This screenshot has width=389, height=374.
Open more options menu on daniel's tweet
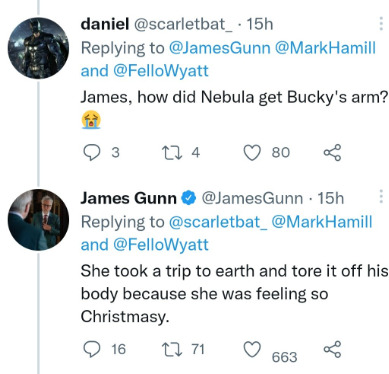click(381, 24)
